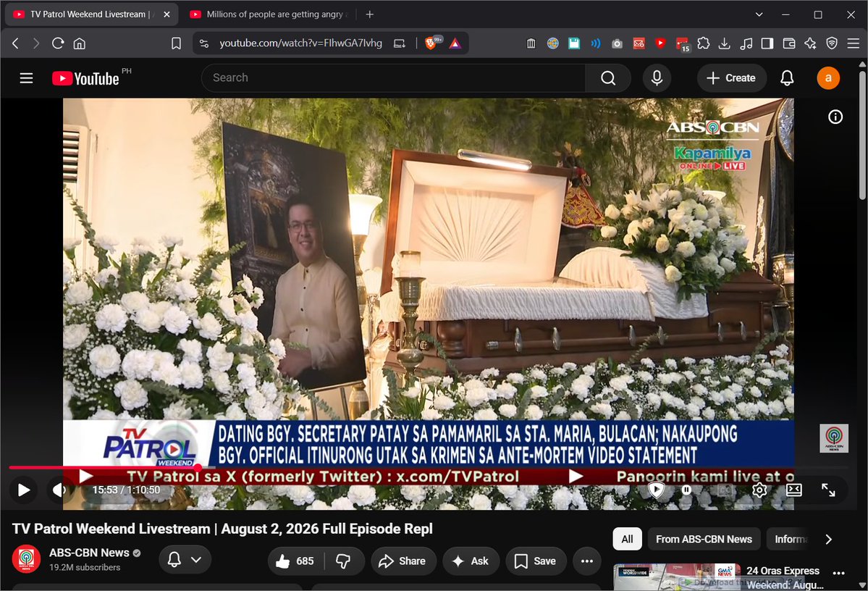Open the ABS-CBN News channel name link
The width and height of the screenshot is (868, 591).
(x=89, y=552)
